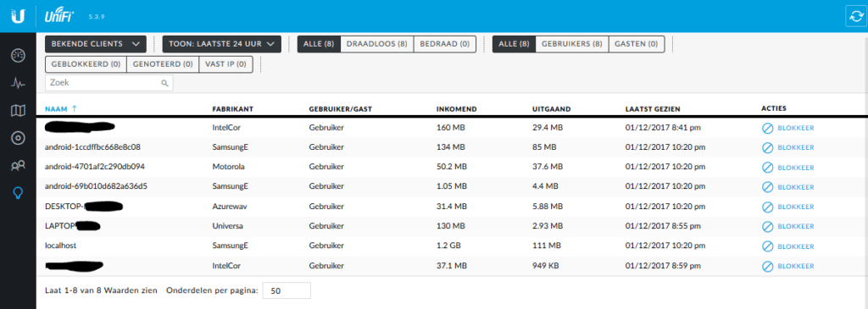Open the DESKTOP client name
Image resolution: width=868 pixels, height=309 pixels.
pyautogui.click(x=84, y=207)
